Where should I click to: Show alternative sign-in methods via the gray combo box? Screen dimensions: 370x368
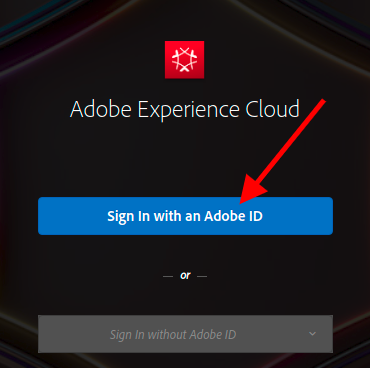(185, 334)
